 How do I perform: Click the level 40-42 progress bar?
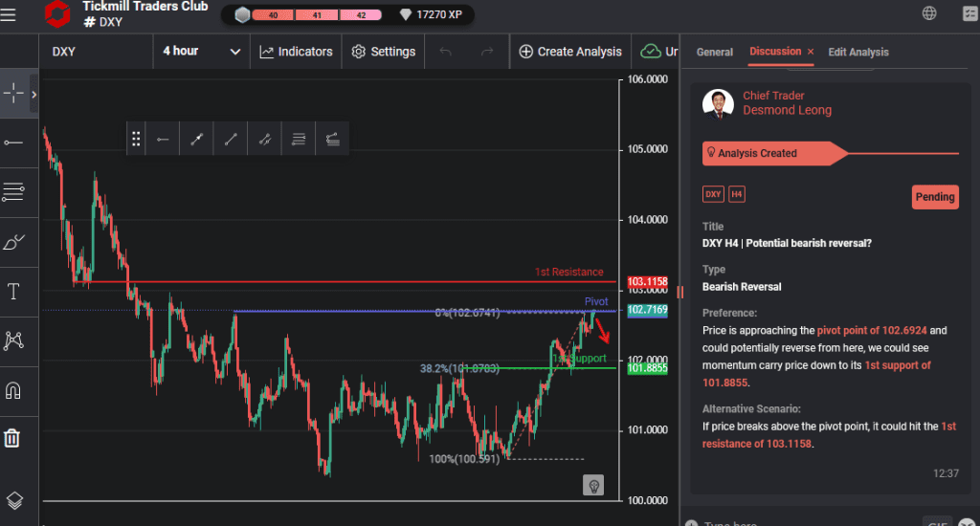tap(317, 15)
